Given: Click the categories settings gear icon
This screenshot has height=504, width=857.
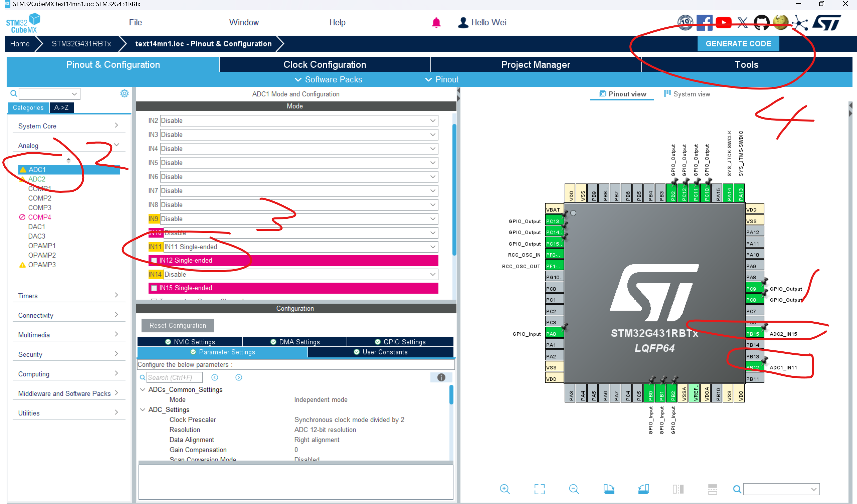Looking at the screenshot, I should [x=124, y=94].
